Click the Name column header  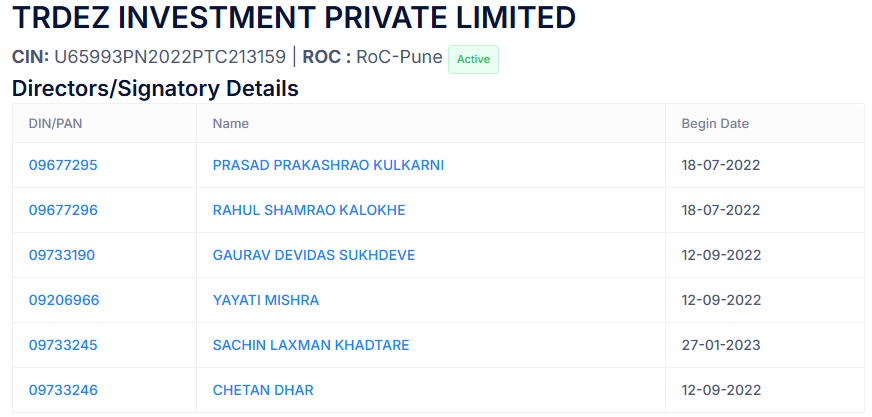231,124
